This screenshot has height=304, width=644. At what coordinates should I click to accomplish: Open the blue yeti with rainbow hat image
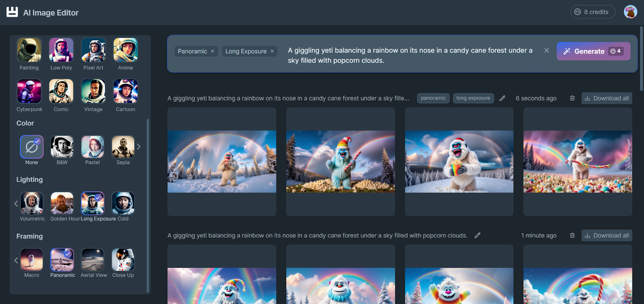[341, 162]
